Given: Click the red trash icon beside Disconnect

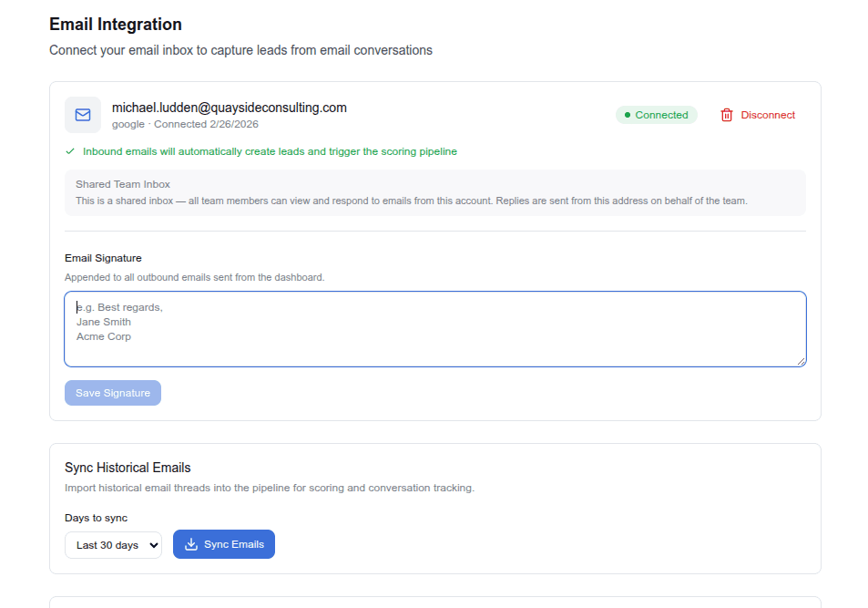Looking at the screenshot, I should [x=726, y=115].
